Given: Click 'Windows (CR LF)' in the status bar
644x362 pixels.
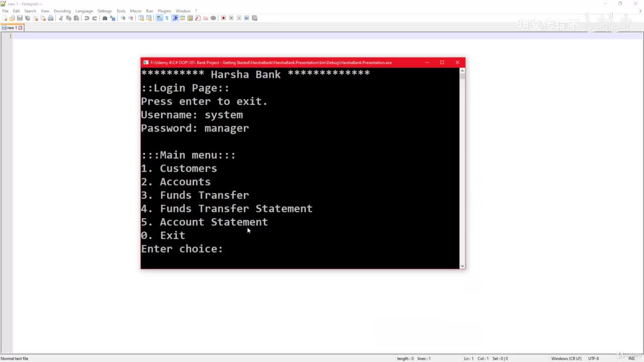Looking at the screenshot, I should [567, 358].
